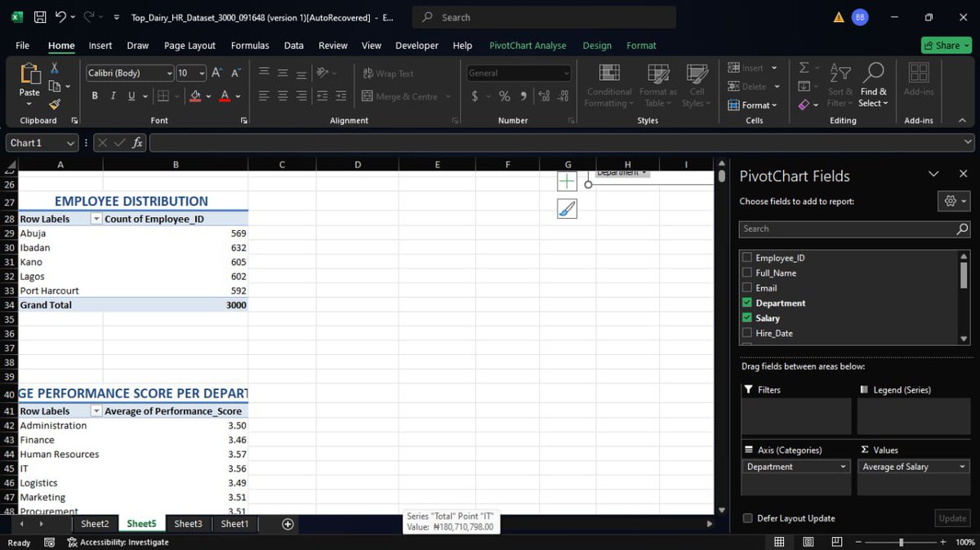The image size is (980, 550).
Task: Switch to Sheet3 tab
Action: tap(188, 524)
